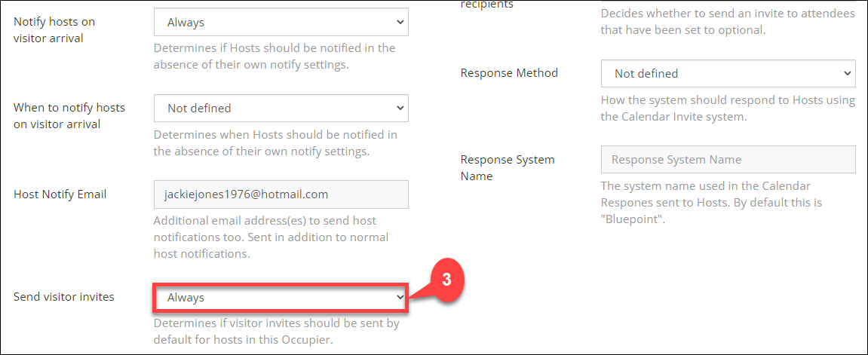Expand the When to notify hosts dropdown
This screenshot has width=868, height=355.
281,109
